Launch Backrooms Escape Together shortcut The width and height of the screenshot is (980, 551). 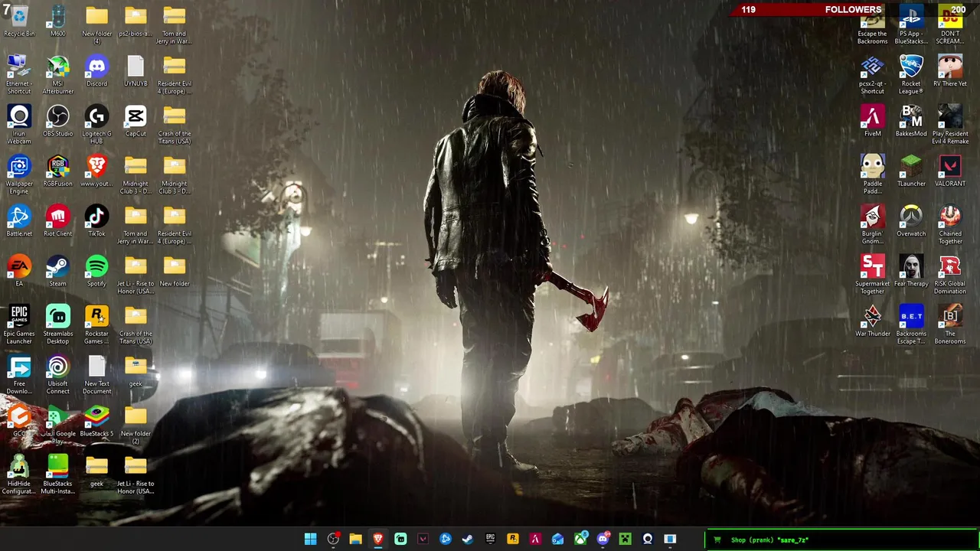pos(911,324)
